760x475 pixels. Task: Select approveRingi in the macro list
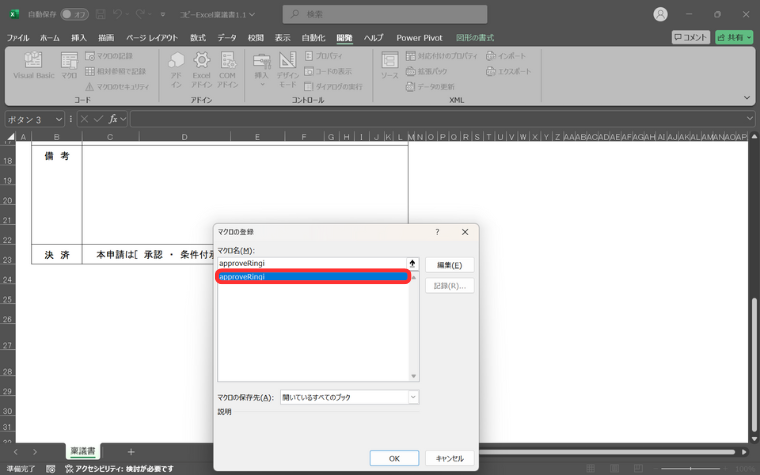(x=313, y=276)
